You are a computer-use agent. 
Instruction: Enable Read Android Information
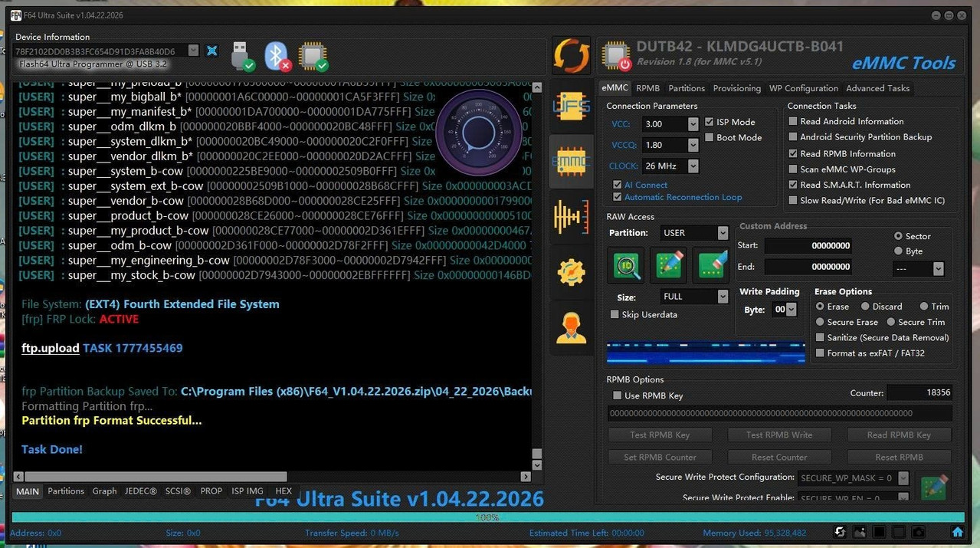tap(793, 121)
